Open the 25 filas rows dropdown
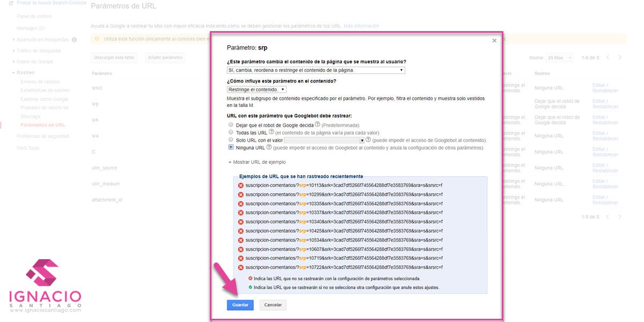 [560, 57]
